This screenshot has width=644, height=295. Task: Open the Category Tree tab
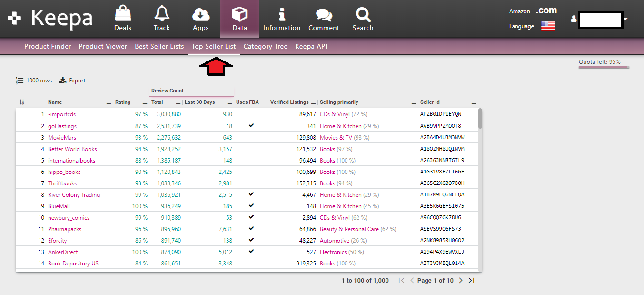point(266,46)
